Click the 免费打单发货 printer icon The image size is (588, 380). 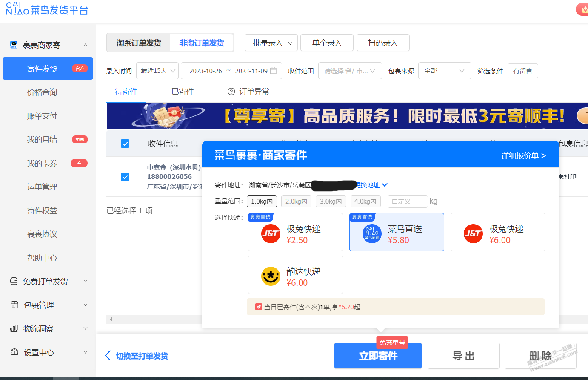(14, 281)
